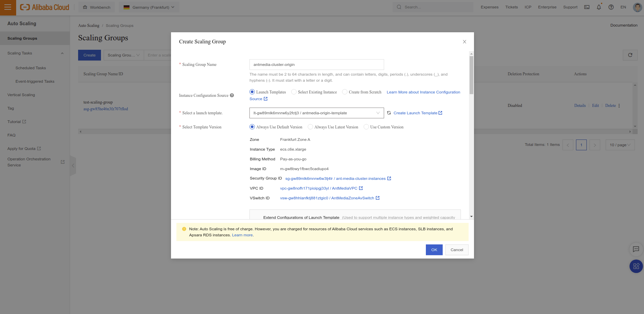Open the feedback chat icon
The width and height of the screenshot is (644, 314).
point(636,249)
